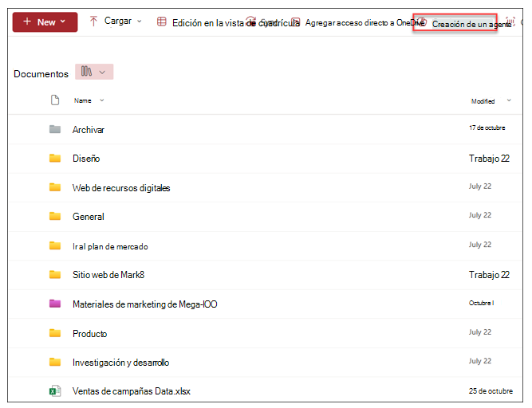Click the 17 de octubre date for Archivar
Screen dimensions: 532x408
tap(487, 127)
